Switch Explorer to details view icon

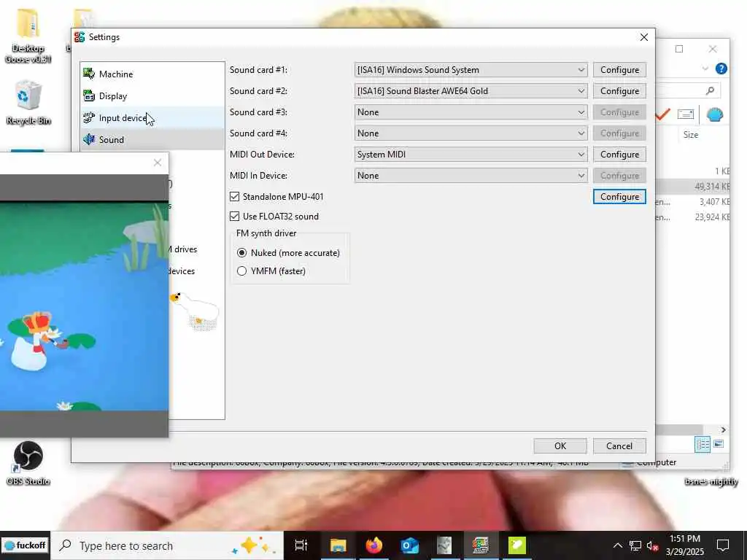pyautogui.click(x=703, y=444)
